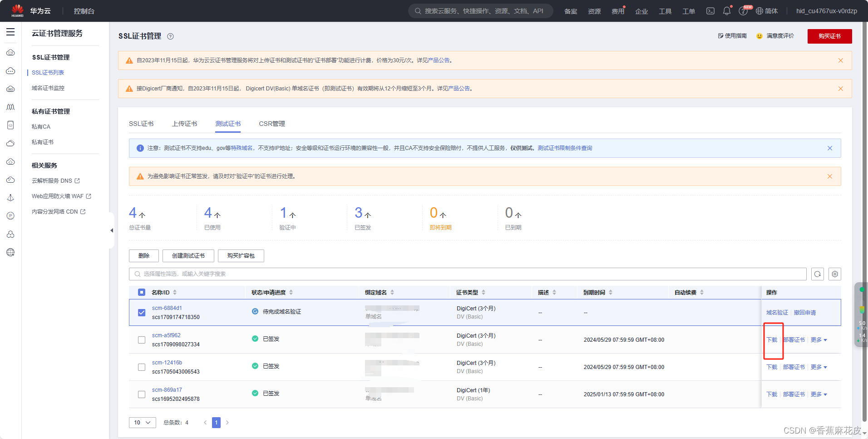Uncheck the scm-6884d1 certificate checkbox

(142, 313)
